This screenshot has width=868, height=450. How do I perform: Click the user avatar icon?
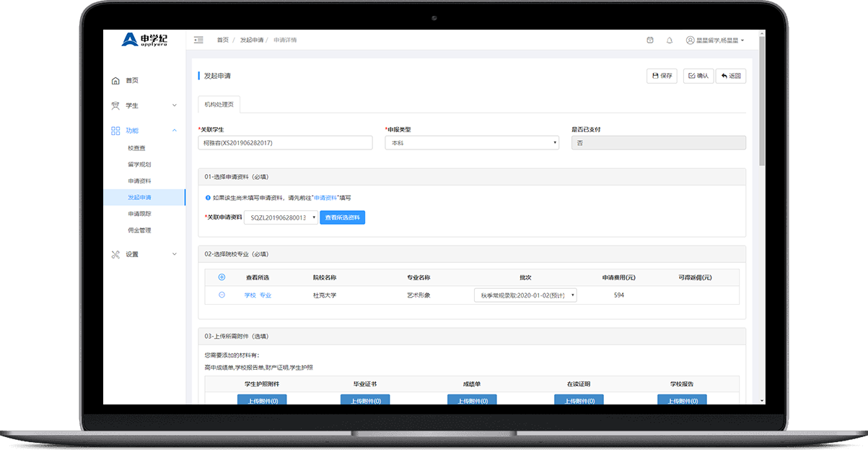click(690, 40)
